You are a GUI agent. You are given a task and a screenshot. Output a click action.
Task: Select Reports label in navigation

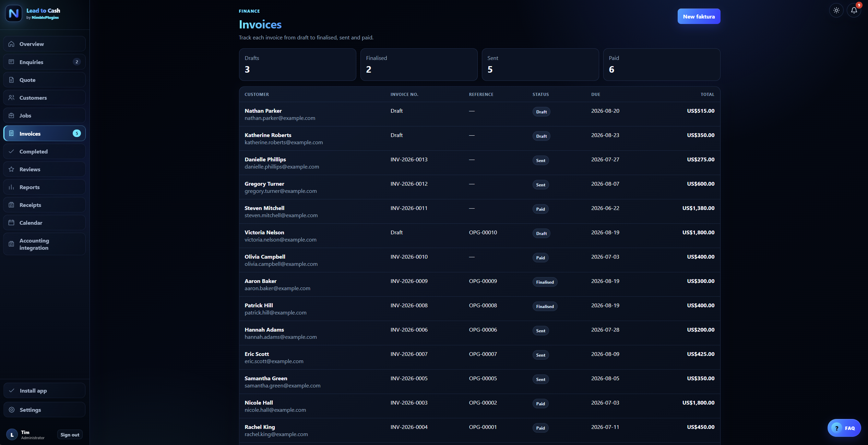point(29,187)
